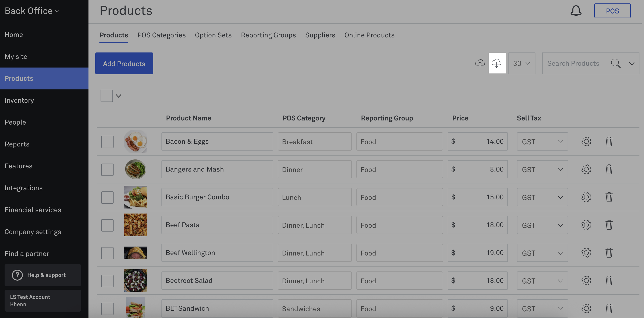Click the cloud upload import icon
This screenshot has height=318, width=644.
480,63
